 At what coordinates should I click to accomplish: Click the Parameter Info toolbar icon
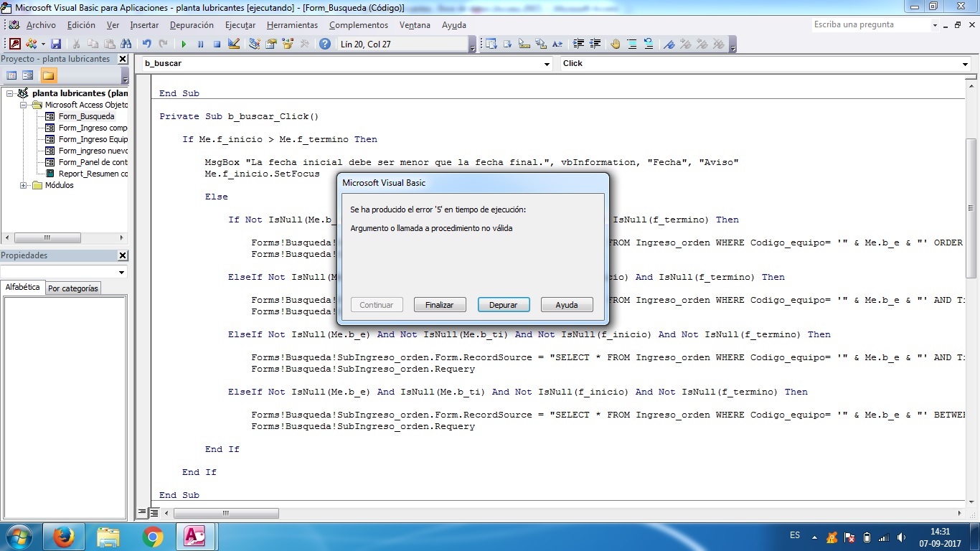(541, 44)
